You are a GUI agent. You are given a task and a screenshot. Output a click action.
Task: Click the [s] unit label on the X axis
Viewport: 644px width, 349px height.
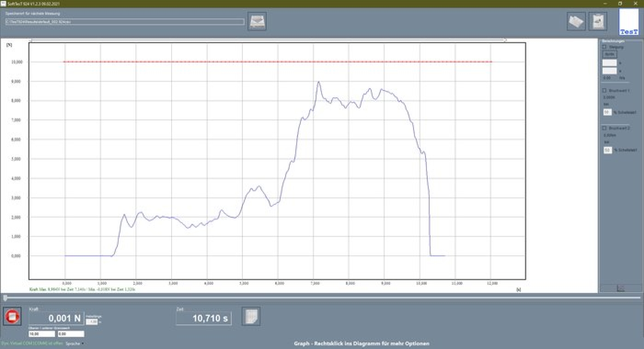pos(518,290)
